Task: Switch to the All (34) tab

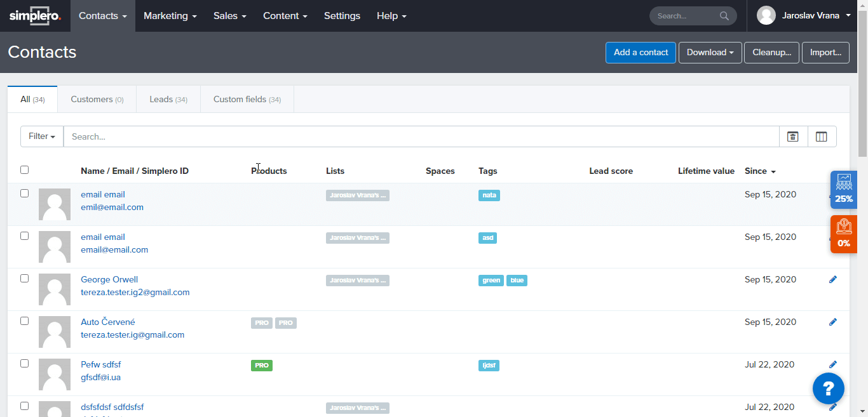Action: pos(32,100)
